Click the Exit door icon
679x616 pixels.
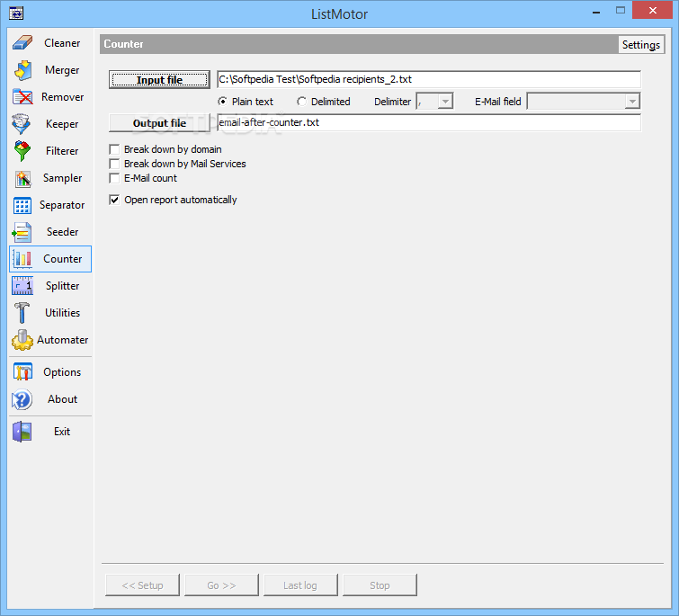point(22,432)
